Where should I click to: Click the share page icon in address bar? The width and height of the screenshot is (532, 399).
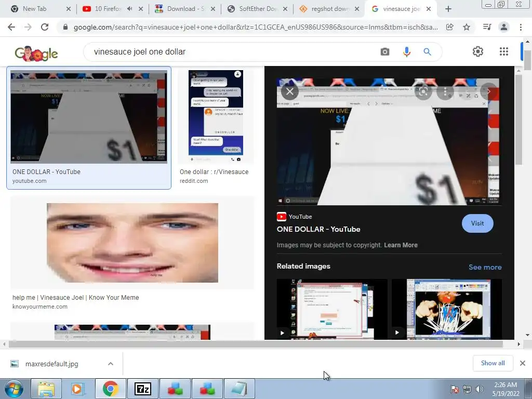450,27
